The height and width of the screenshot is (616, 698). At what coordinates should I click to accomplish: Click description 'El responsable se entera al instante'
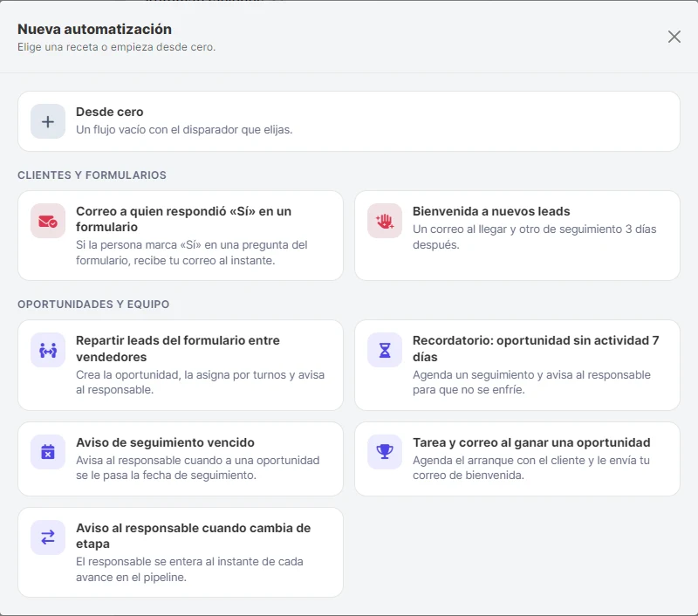click(x=168, y=562)
